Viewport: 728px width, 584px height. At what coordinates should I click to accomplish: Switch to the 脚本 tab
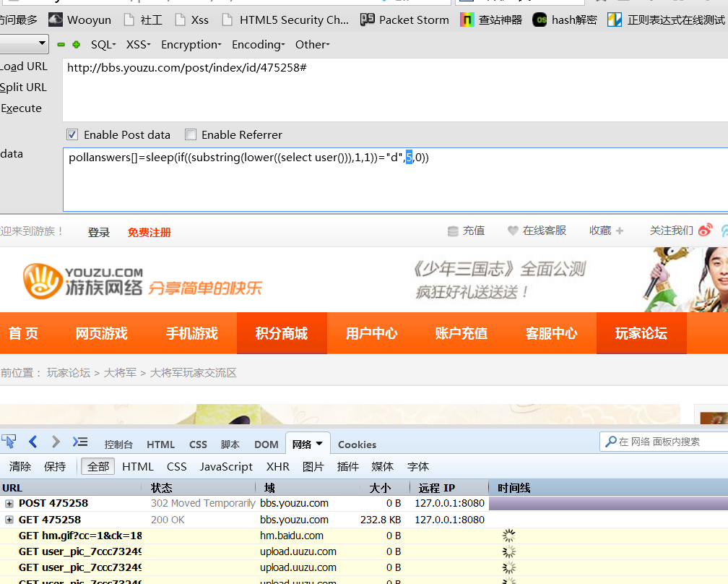[x=230, y=445]
